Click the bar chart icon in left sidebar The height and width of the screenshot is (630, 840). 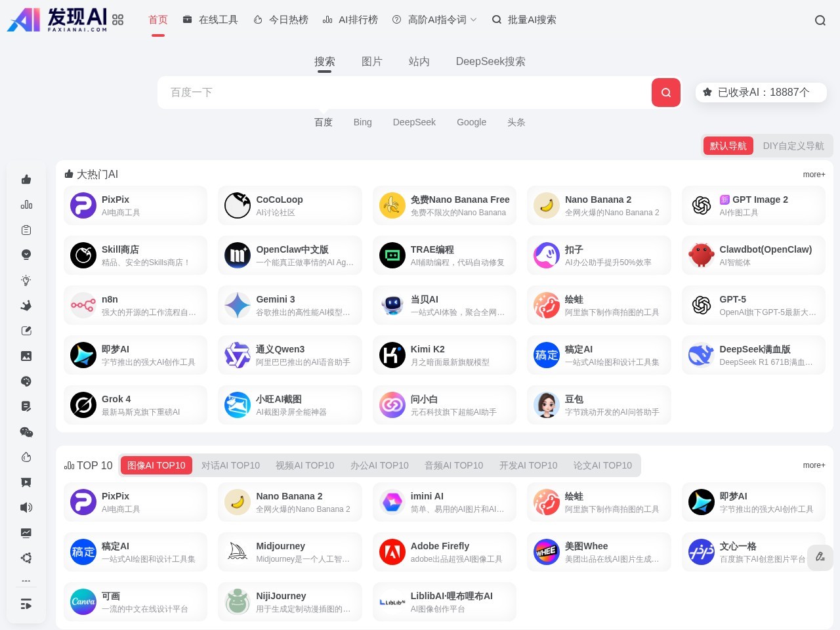coord(26,205)
